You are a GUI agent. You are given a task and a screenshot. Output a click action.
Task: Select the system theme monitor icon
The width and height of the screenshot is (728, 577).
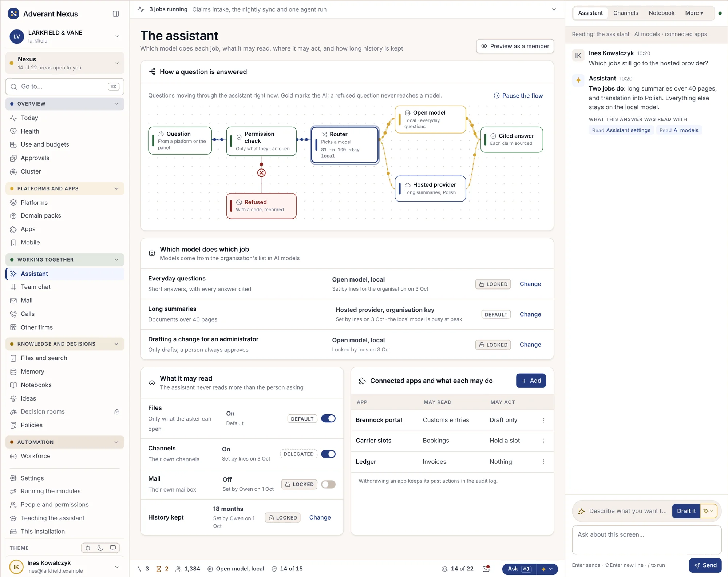(x=113, y=548)
